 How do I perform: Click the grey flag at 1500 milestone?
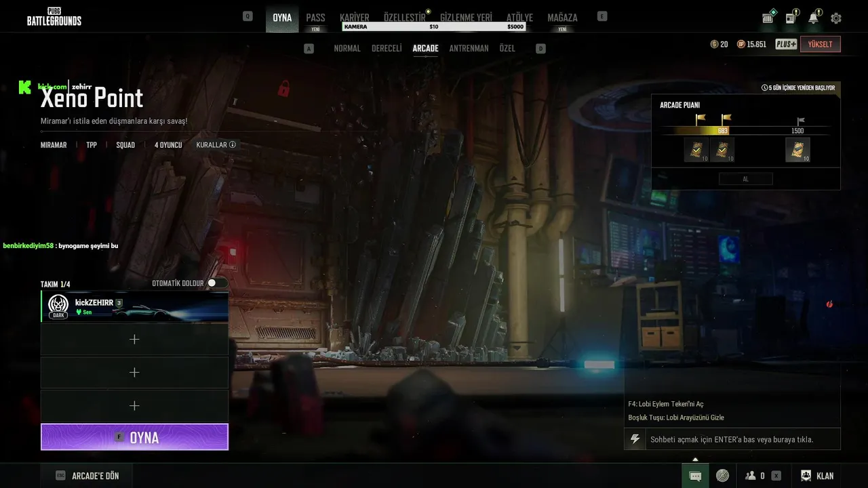coord(801,121)
